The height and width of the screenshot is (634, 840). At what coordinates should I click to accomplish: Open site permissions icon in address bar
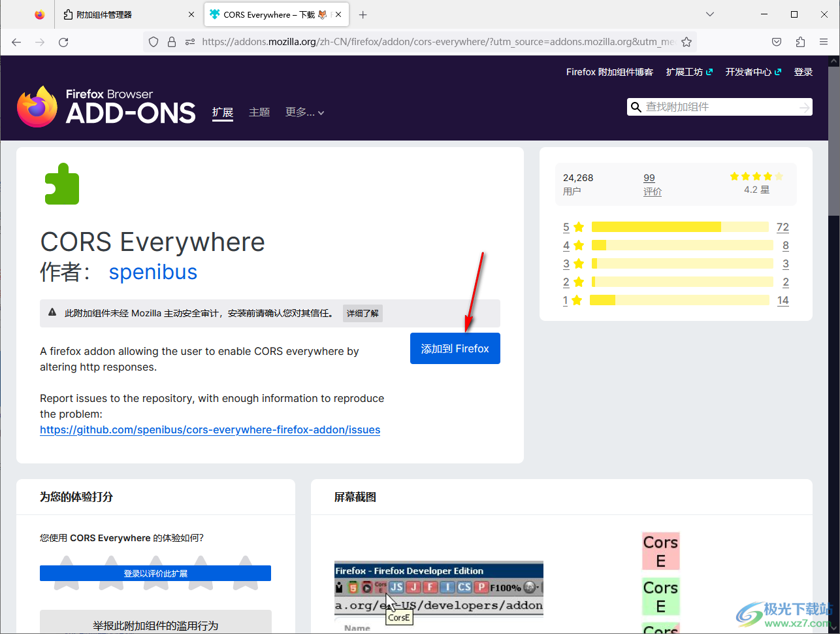pyautogui.click(x=190, y=42)
